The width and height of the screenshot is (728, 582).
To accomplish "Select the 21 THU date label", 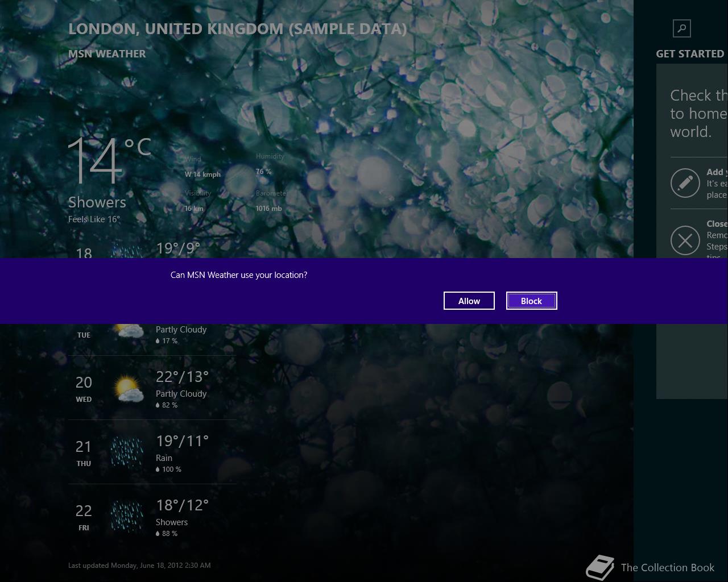I will pos(84,453).
